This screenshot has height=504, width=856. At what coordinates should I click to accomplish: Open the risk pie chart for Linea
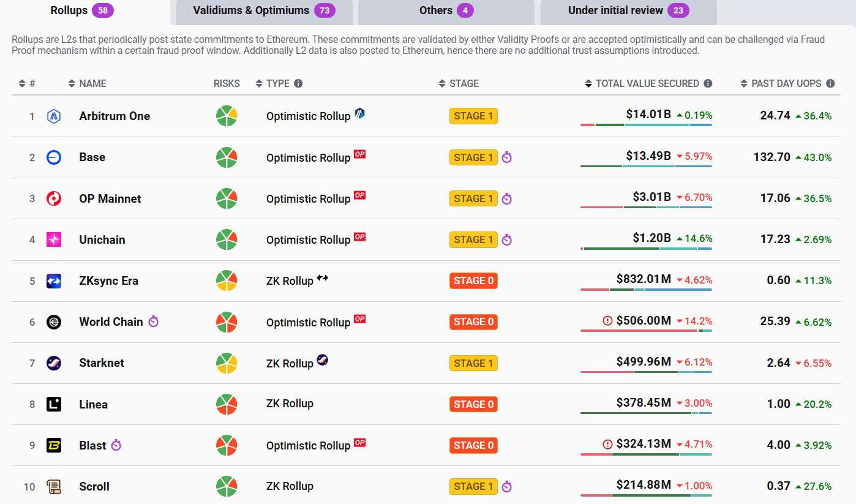click(227, 404)
